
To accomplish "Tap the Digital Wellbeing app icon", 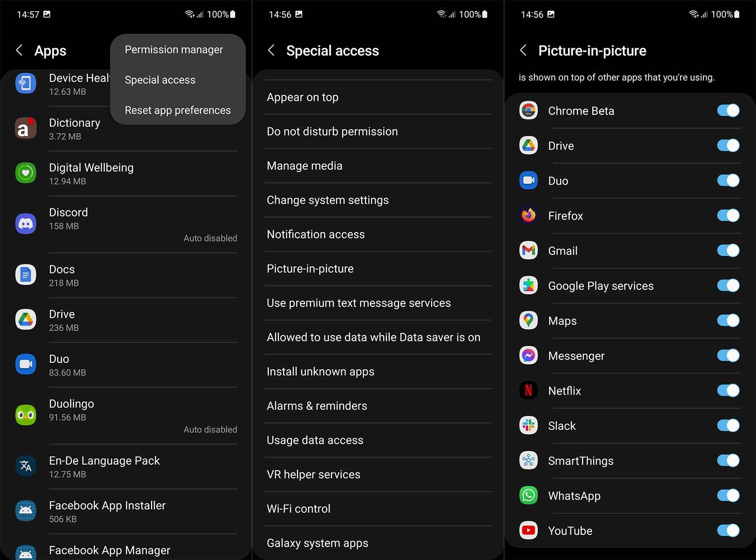I will 26,173.
